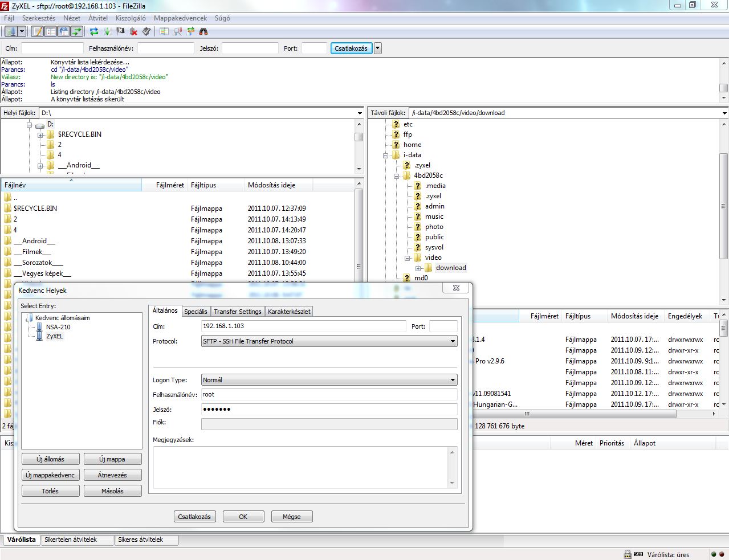The height and width of the screenshot is (560, 729).
Task: Open the Protocol dropdown
Action: pyautogui.click(x=329, y=341)
